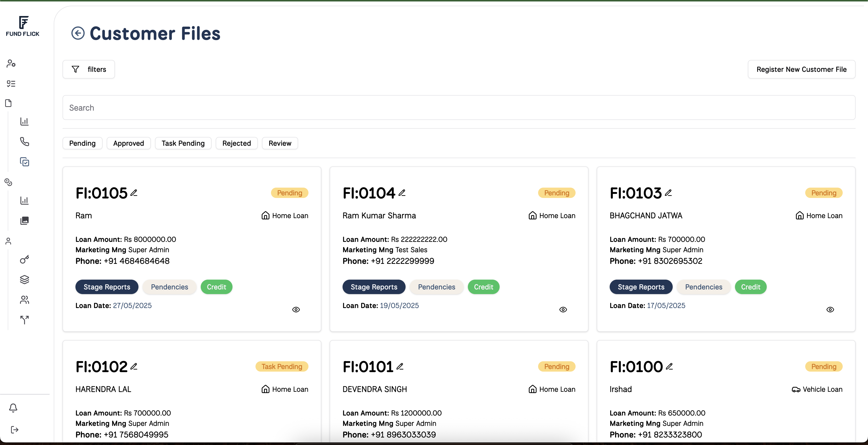Edit file number FI:0105 with the pencil icon
The width and height of the screenshot is (868, 445).
134,193
